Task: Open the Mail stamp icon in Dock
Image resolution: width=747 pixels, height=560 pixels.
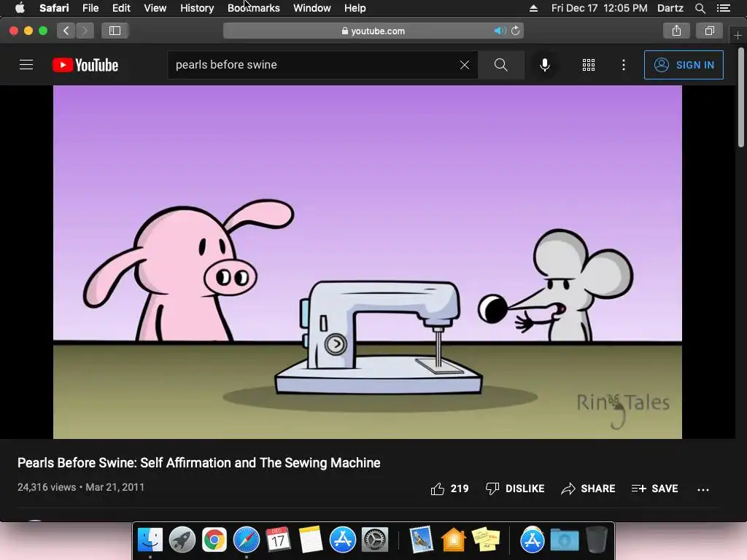Action: (x=421, y=540)
